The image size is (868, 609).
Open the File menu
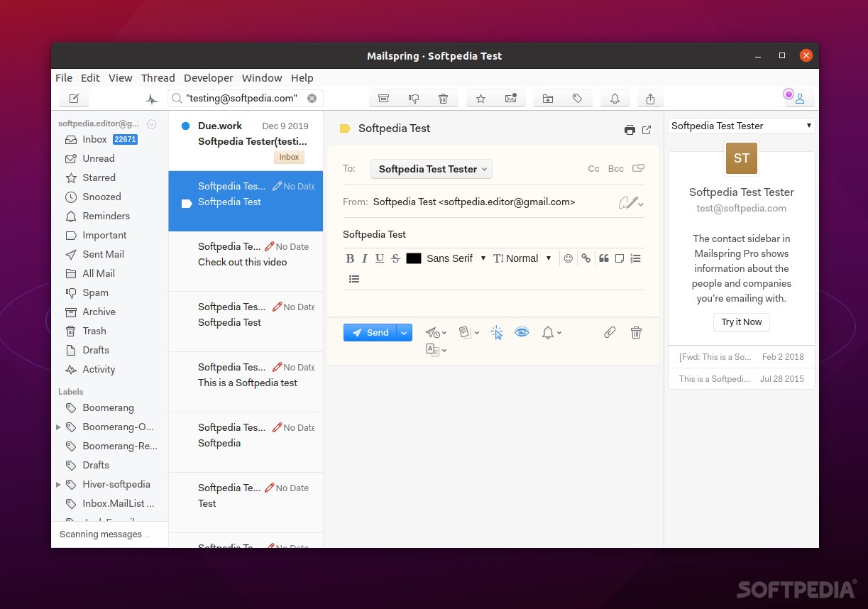tap(64, 78)
